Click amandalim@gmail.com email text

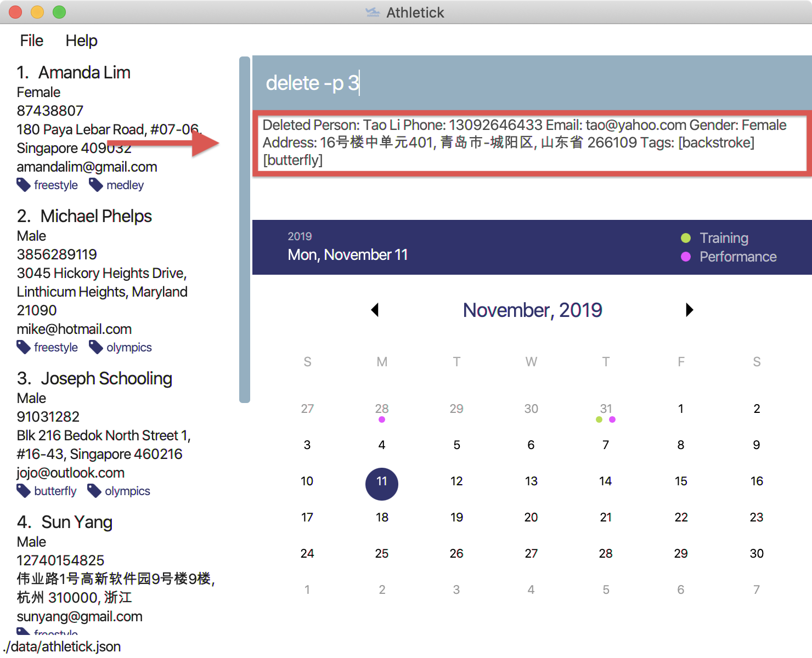tap(87, 167)
